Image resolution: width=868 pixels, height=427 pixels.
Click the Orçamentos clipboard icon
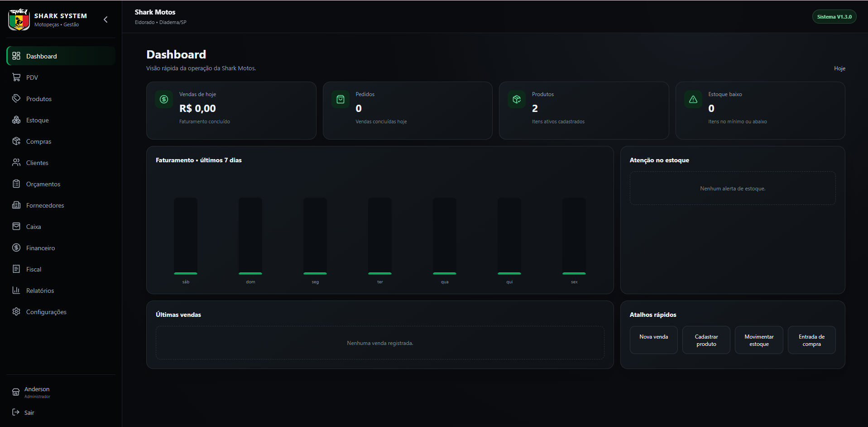coord(16,184)
